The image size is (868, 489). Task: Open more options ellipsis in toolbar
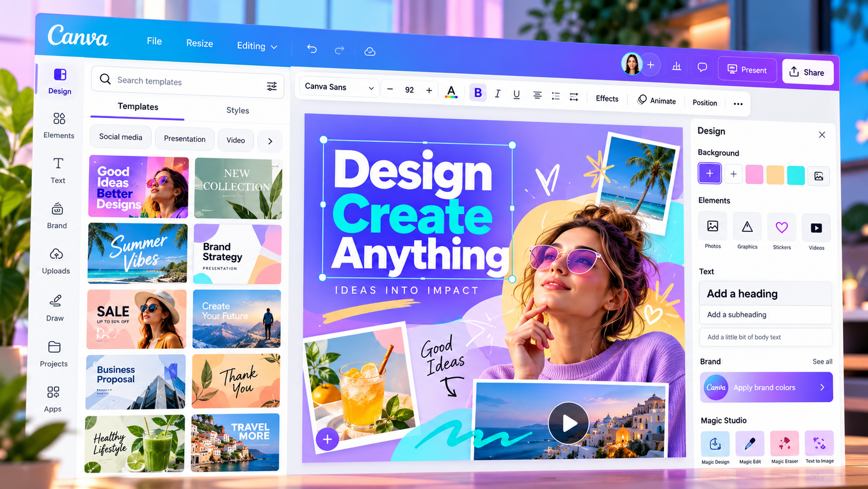(x=738, y=104)
